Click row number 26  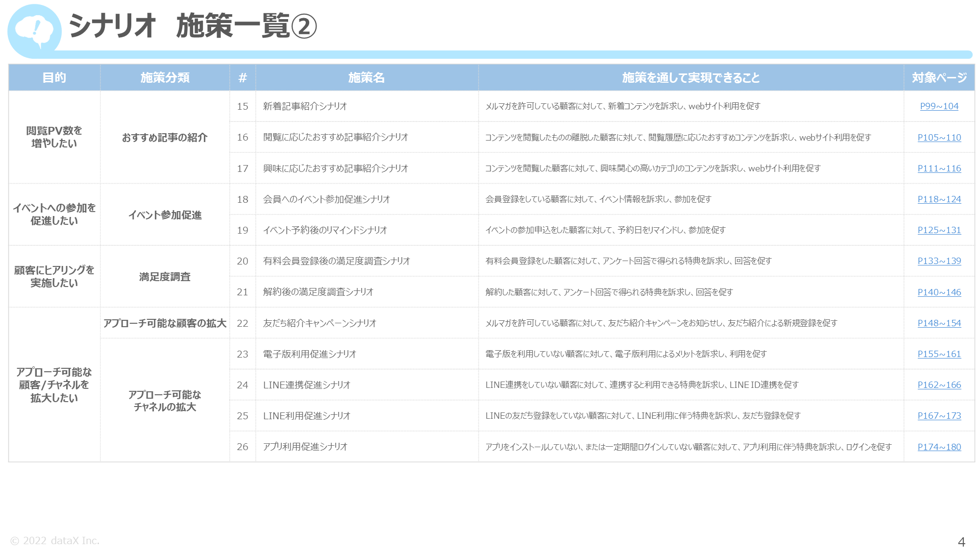(243, 447)
